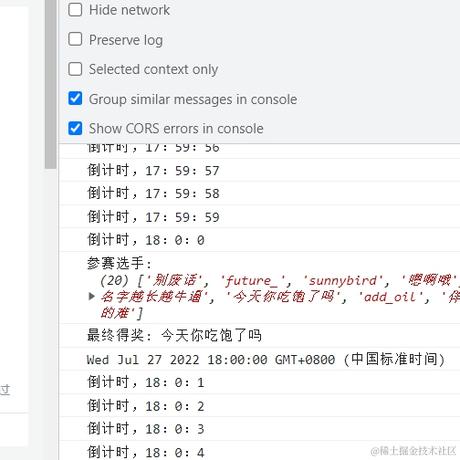Viewport: 460px width, 460px height.
Task: Uncheck Show CORS errors in console
Action: point(75,128)
